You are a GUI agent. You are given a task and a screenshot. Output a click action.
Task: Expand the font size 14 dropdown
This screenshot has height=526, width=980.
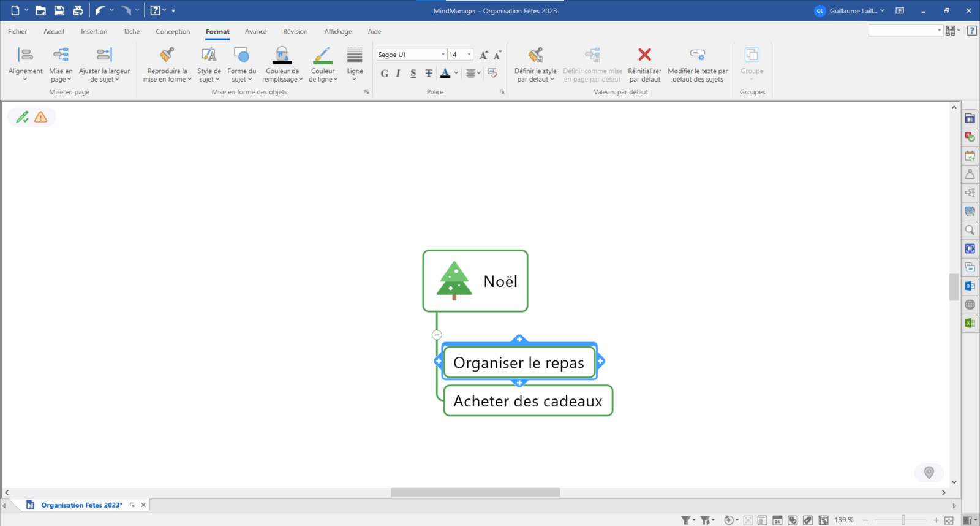pos(469,55)
